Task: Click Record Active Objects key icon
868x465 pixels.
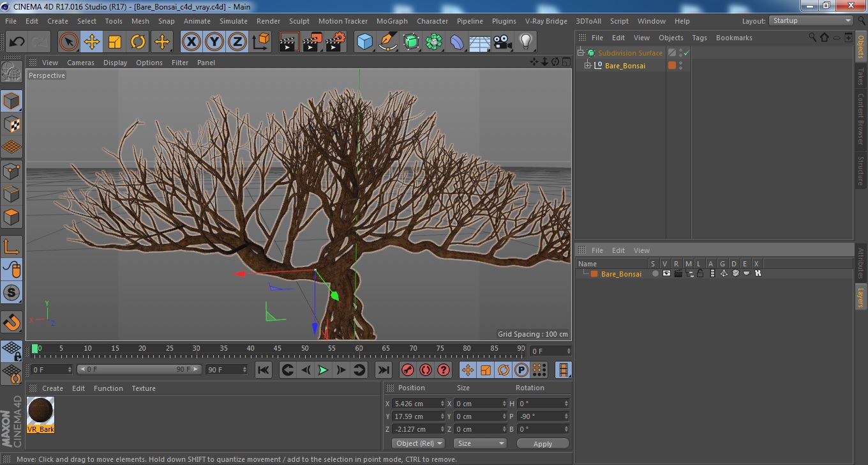Action: [x=408, y=370]
